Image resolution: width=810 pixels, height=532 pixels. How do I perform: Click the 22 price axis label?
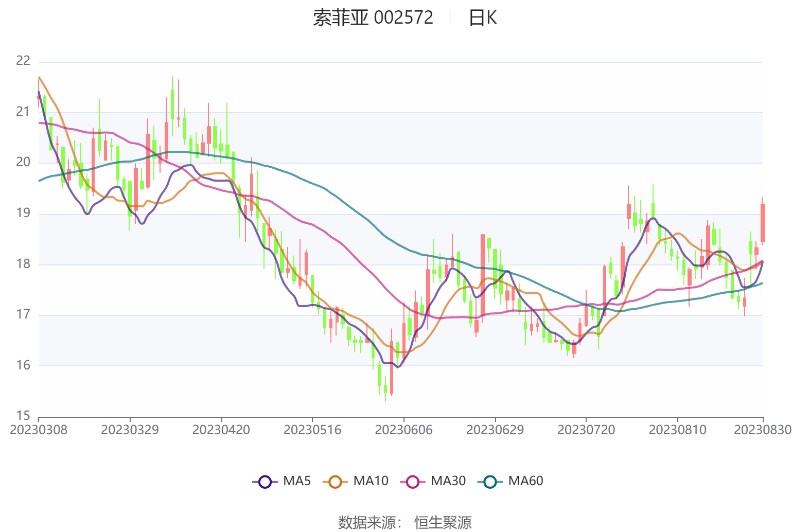tap(23, 61)
